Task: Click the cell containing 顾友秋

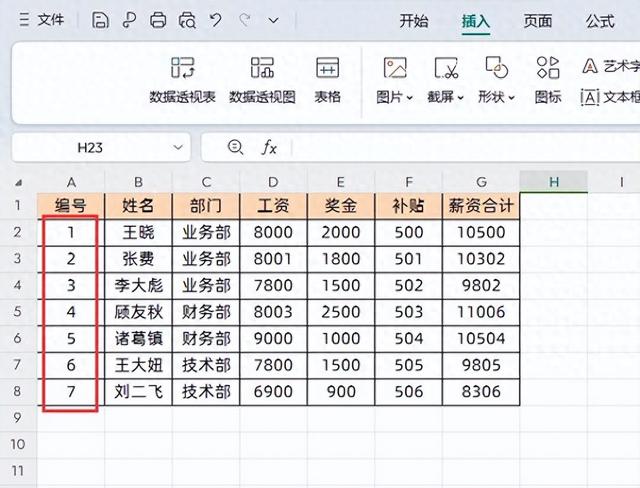Action: click(x=138, y=312)
